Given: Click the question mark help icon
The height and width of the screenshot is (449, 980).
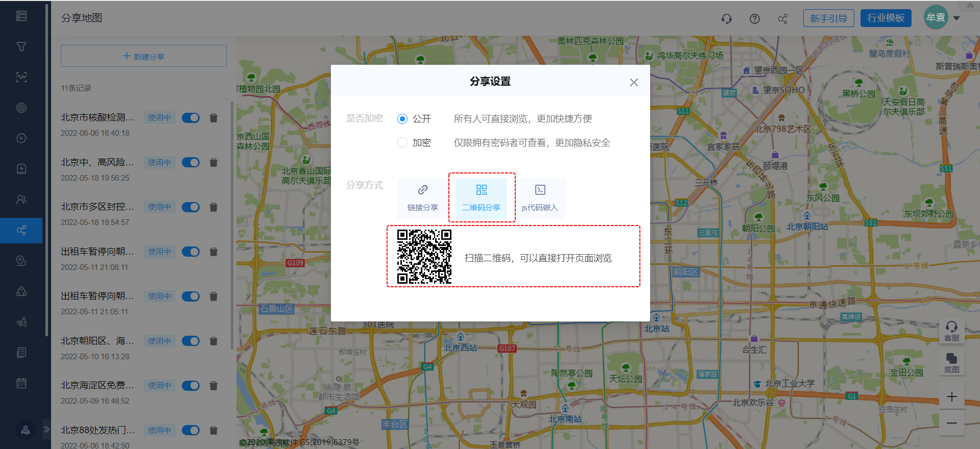Looking at the screenshot, I should point(754,19).
